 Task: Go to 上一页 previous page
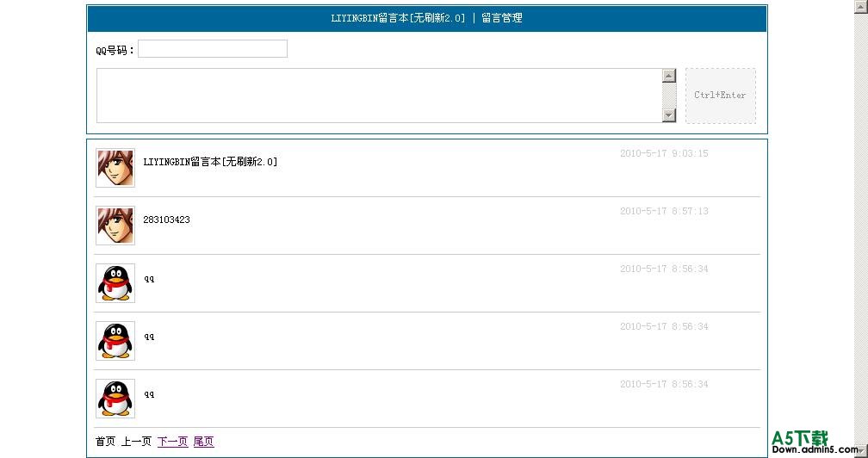[x=136, y=442]
